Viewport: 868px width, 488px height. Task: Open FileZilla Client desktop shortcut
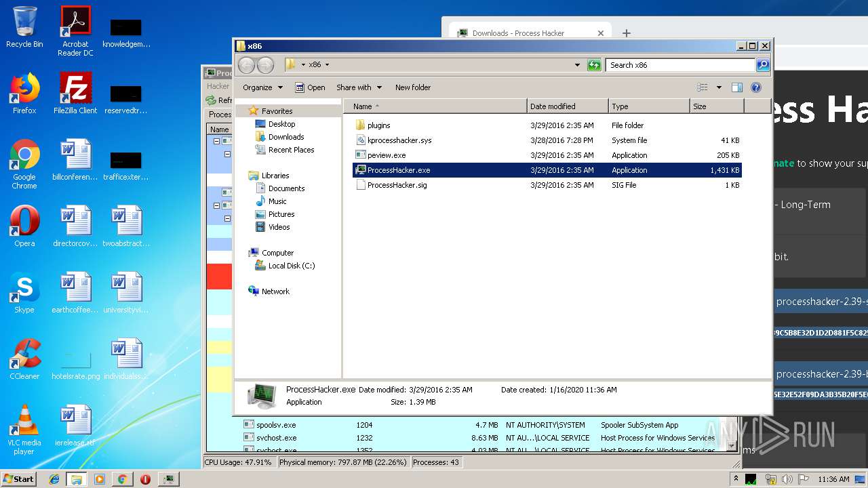point(75,94)
